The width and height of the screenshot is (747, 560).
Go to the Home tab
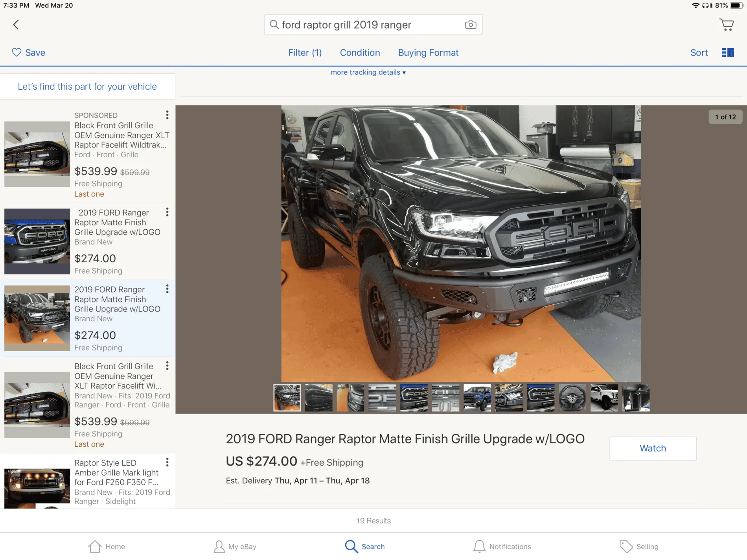pyautogui.click(x=107, y=546)
